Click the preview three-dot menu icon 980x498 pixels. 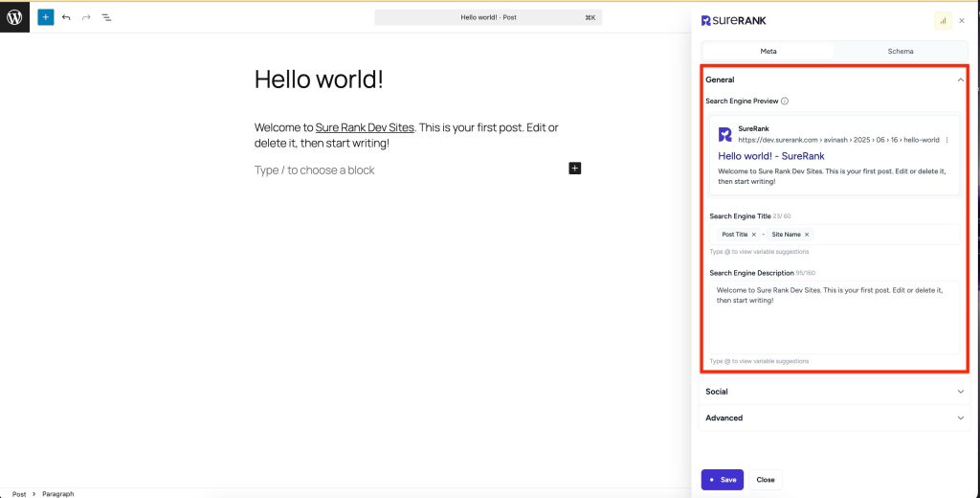[x=947, y=140]
